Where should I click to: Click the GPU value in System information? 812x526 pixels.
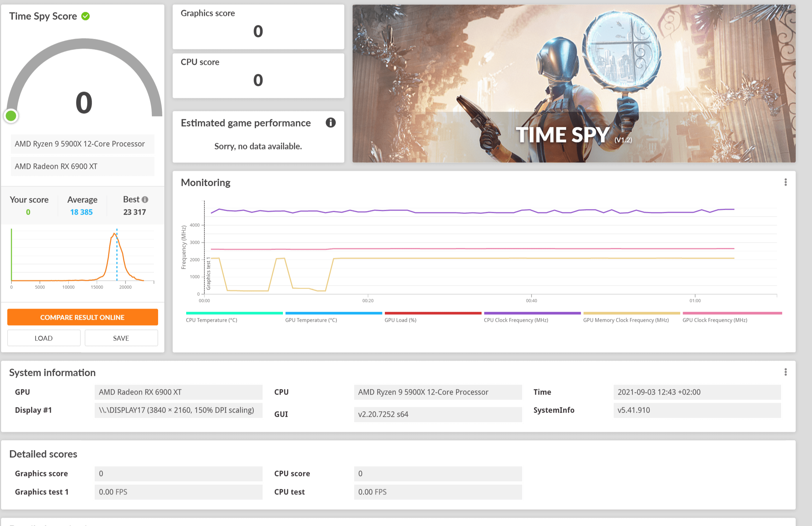179,392
